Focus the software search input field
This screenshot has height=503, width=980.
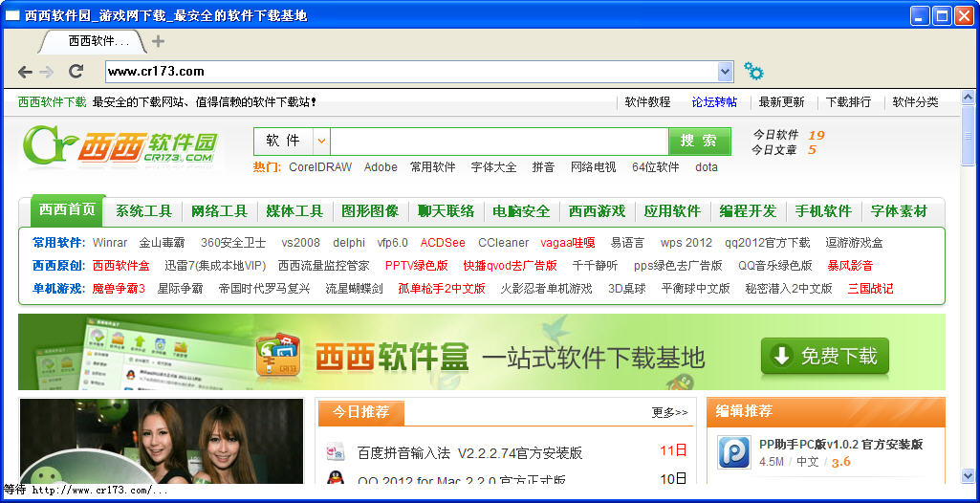pos(499,142)
